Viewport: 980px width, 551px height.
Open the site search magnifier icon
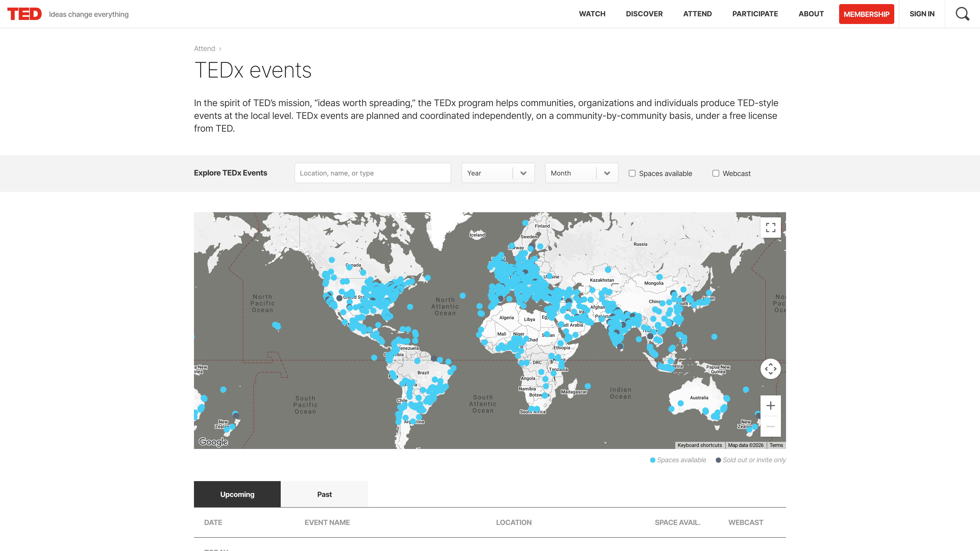coord(962,14)
